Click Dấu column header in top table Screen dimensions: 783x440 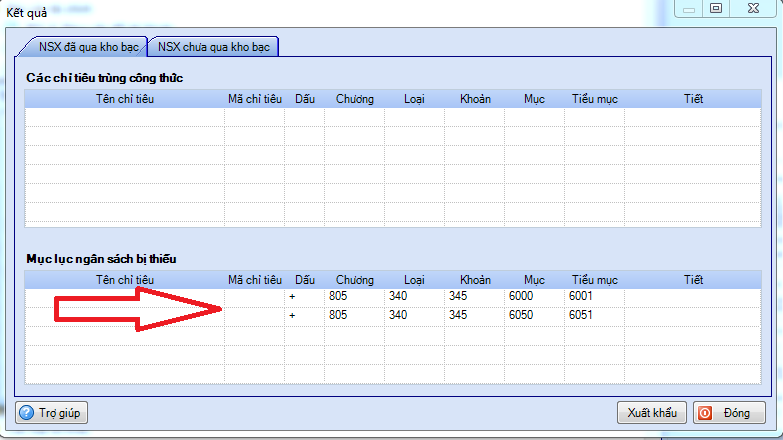click(x=305, y=99)
